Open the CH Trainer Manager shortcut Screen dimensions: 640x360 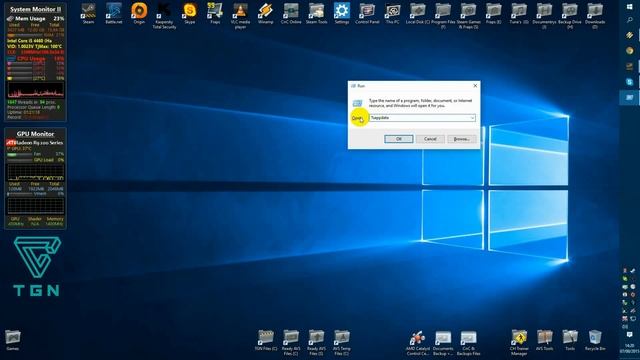point(519,342)
